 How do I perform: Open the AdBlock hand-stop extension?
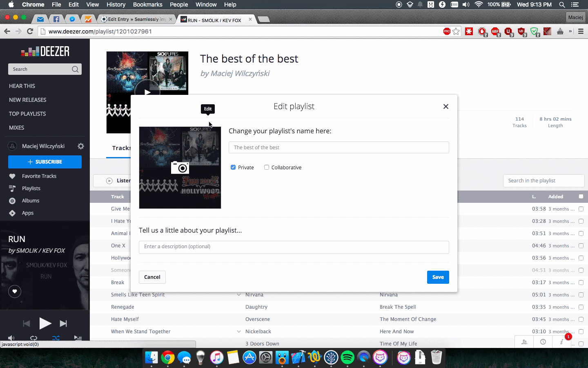[482, 31]
